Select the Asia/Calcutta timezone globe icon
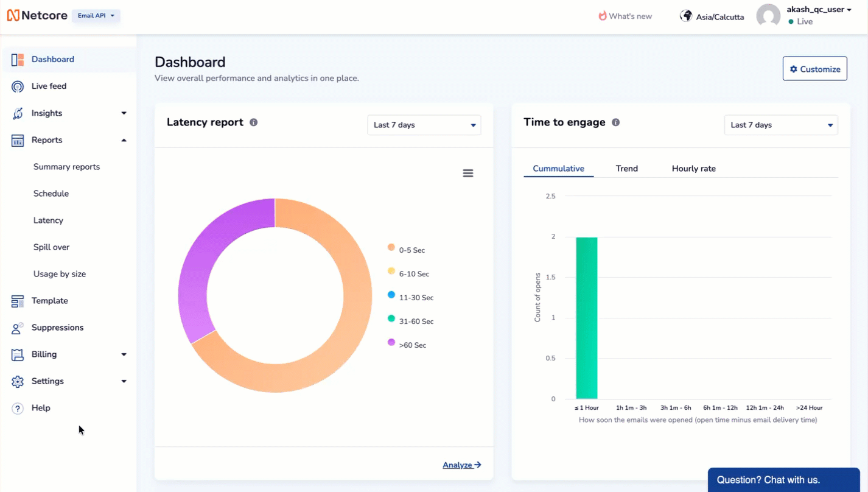 (685, 15)
